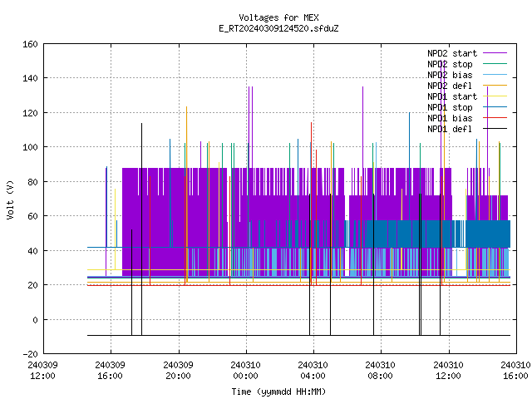This screenshot has width=532, height=399.
Task: Click the NPD1 defl legend label
Action: (450, 130)
